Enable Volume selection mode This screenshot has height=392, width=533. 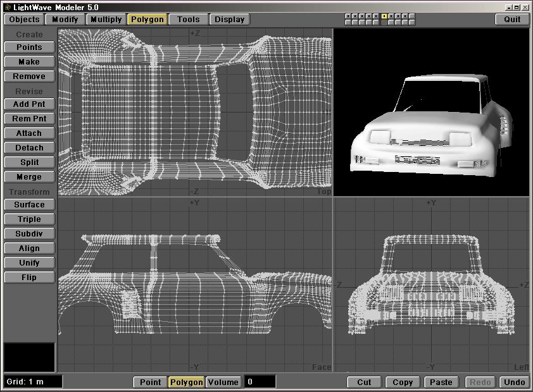223,382
